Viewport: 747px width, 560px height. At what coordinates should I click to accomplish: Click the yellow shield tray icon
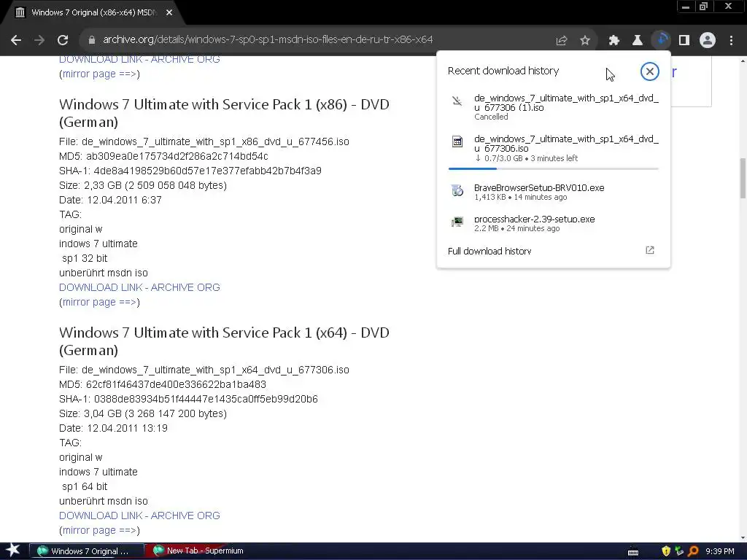click(666, 551)
